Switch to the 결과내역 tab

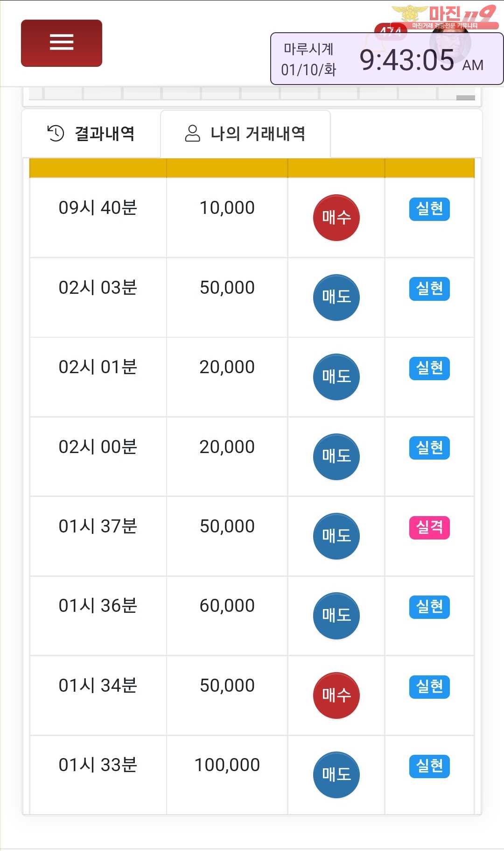tap(91, 134)
